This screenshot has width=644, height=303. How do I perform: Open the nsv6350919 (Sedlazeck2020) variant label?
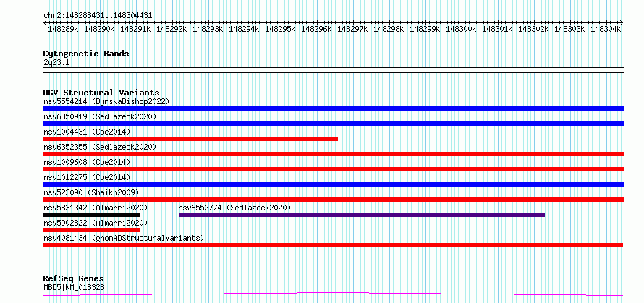pyautogui.click(x=100, y=116)
